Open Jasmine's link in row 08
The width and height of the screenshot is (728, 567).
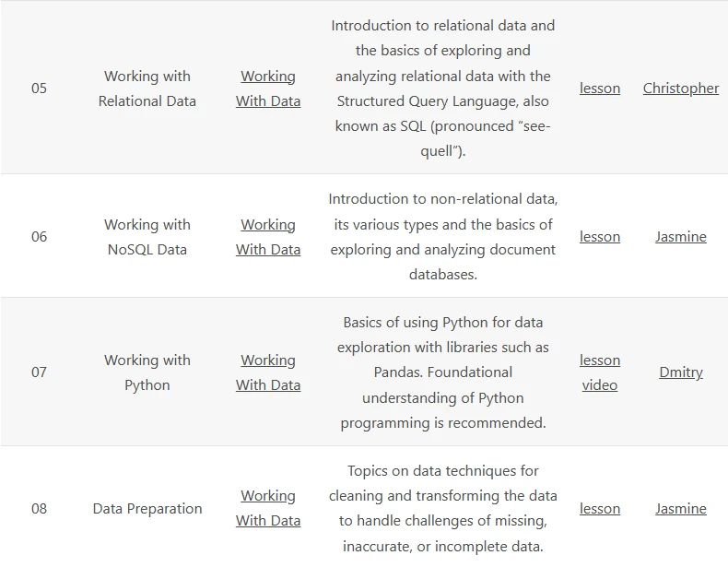(681, 509)
